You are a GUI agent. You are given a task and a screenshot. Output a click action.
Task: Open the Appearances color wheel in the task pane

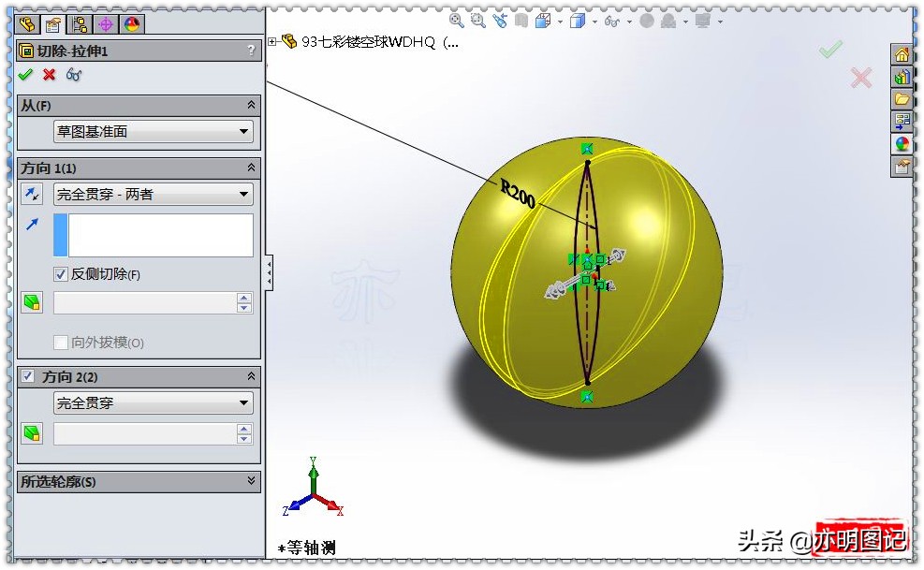point(902,142)
